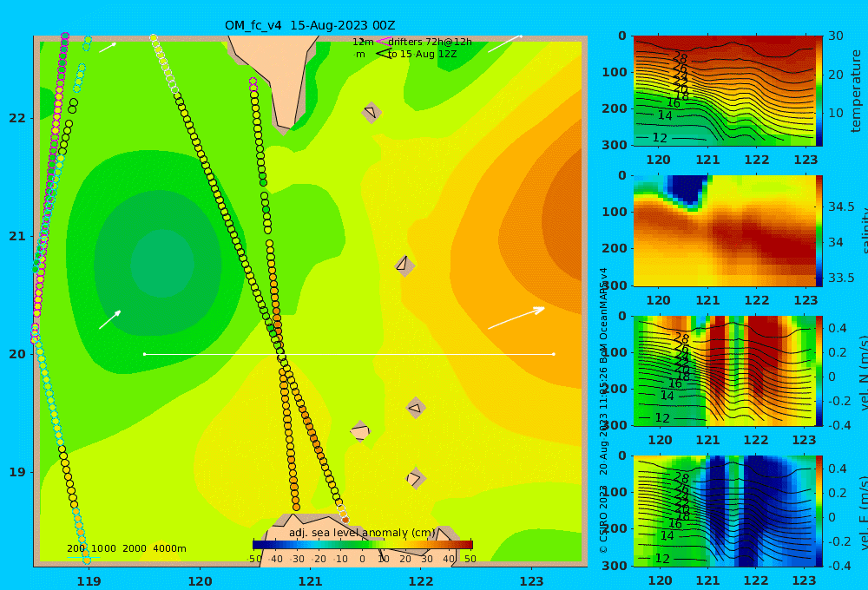Screen dimensions: 868x590
Task: Click longitude label 121 under main map
Action: tap(311, 581)
